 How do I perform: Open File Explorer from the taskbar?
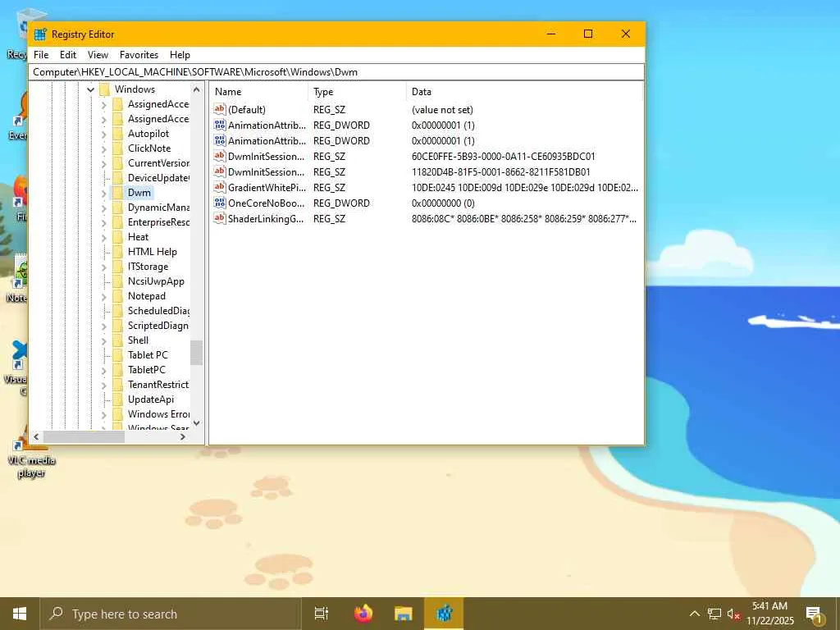(403, 614)
